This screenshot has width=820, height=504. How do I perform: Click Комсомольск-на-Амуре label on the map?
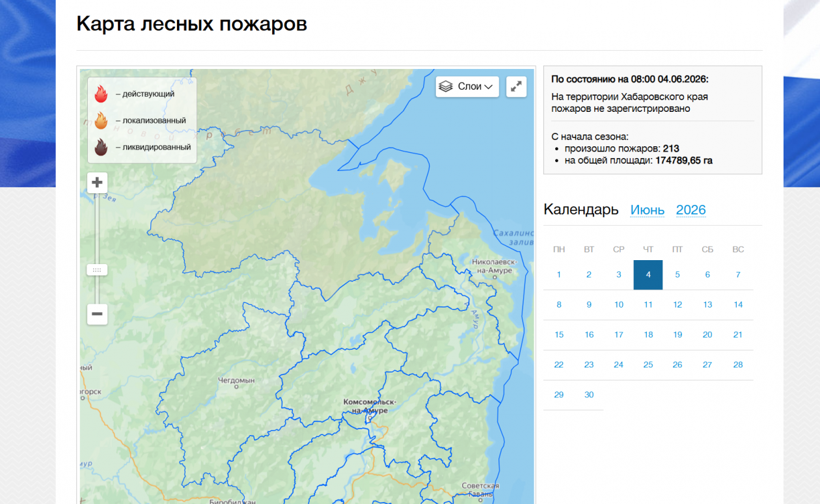pos(370,406)
